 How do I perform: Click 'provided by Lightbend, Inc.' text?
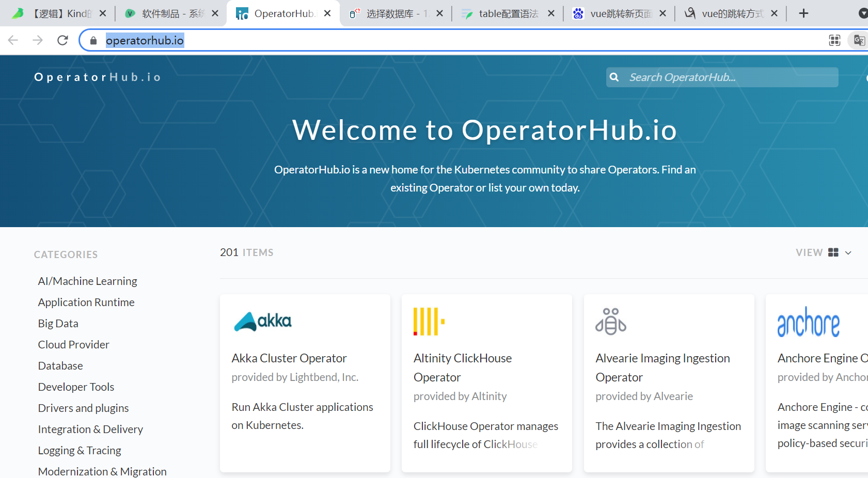(x=295, y=377)
